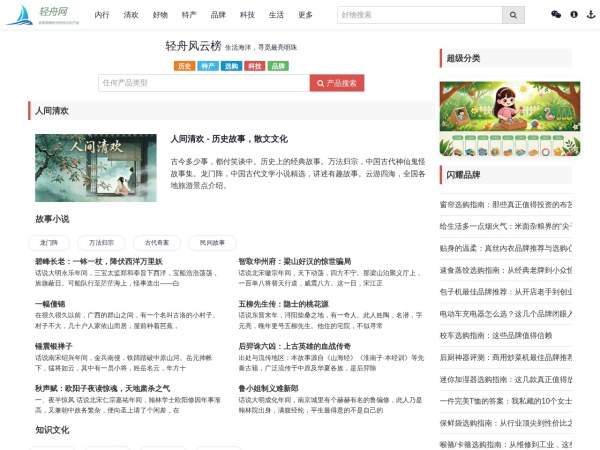Image resolution: width=600 pixels, height=450 pixels.
Task: Open the 品牌 navigation menu item
Action: click(218, 15)
